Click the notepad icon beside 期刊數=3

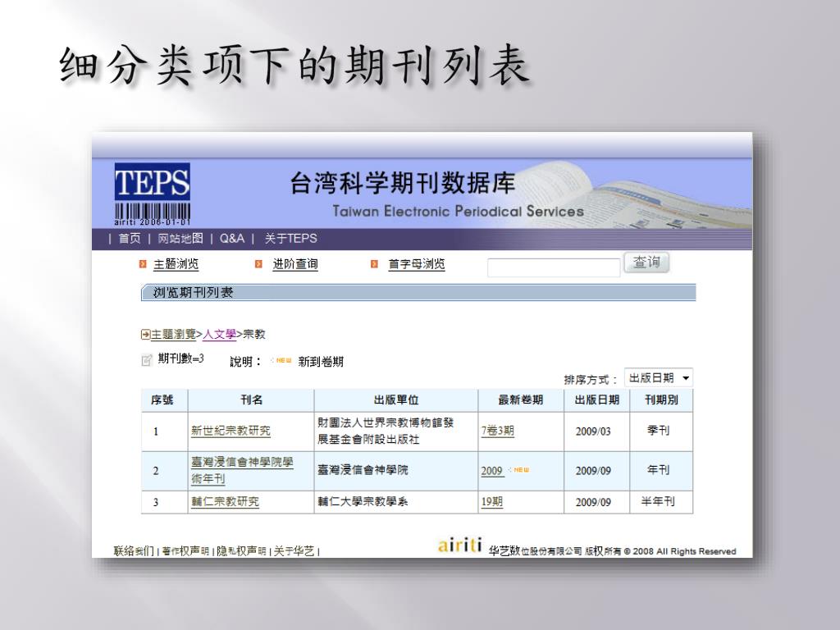(x=146, y=360)
